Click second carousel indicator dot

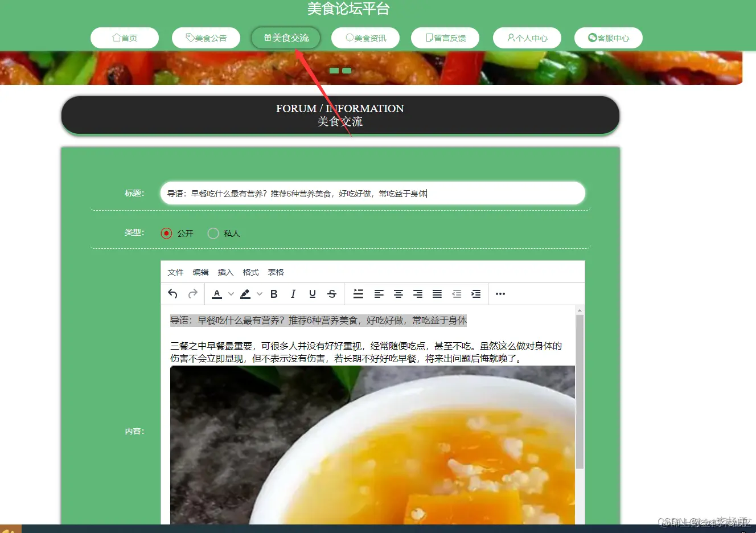(x=347, y=71)
